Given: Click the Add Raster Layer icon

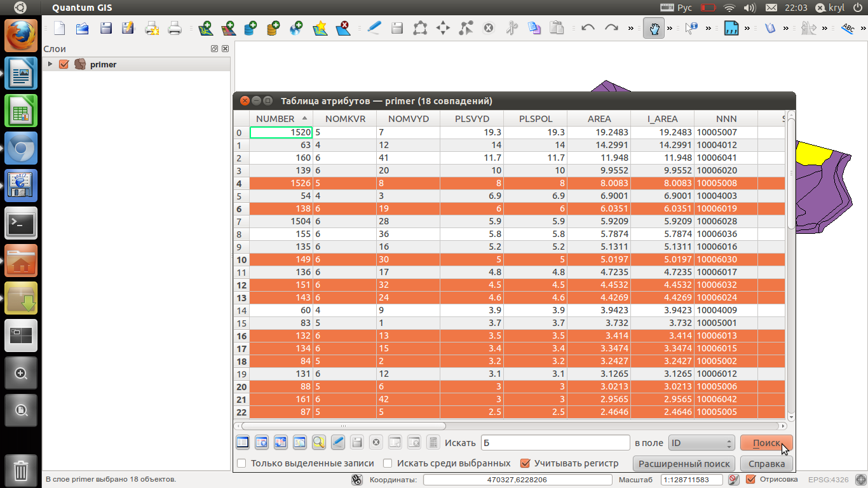Looking at the screenshot, I should click(228, 28).
